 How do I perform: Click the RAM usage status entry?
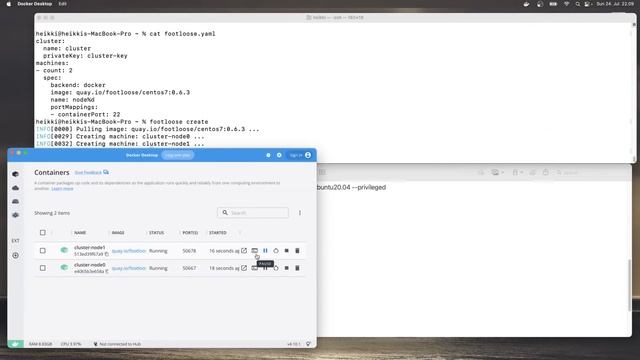tap(40, 344)
